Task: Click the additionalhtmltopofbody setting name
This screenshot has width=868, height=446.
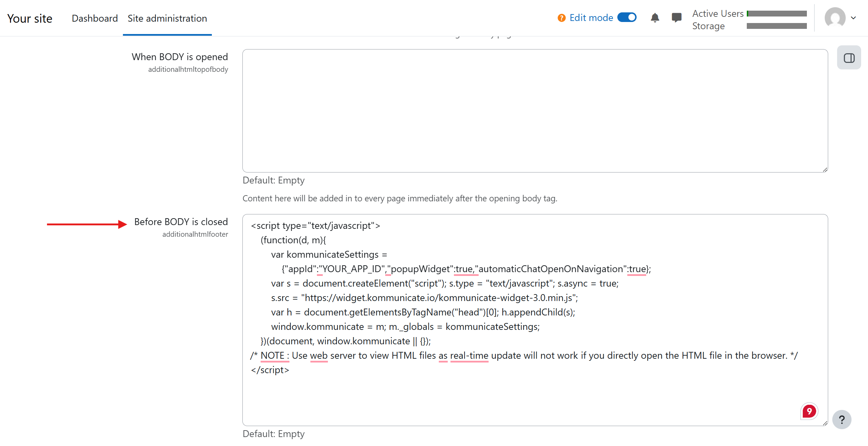Action: coord(188,69)
